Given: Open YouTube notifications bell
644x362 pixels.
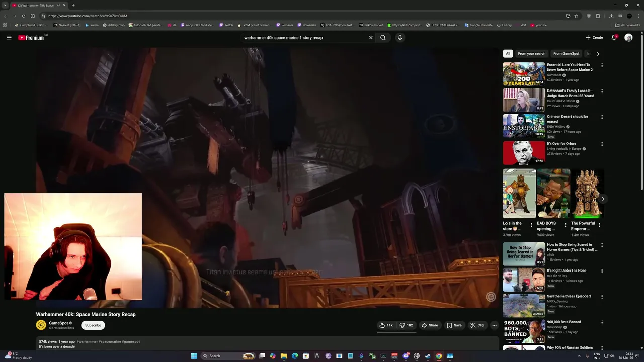Looking at the screenshot, I should click(x=614, y=38).
